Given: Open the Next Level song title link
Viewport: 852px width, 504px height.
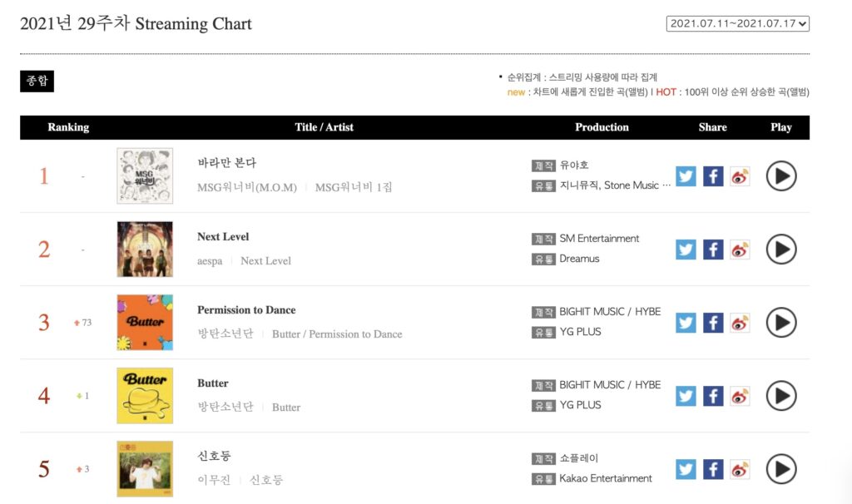Looking at the screenshot, I should pos(223,237).
